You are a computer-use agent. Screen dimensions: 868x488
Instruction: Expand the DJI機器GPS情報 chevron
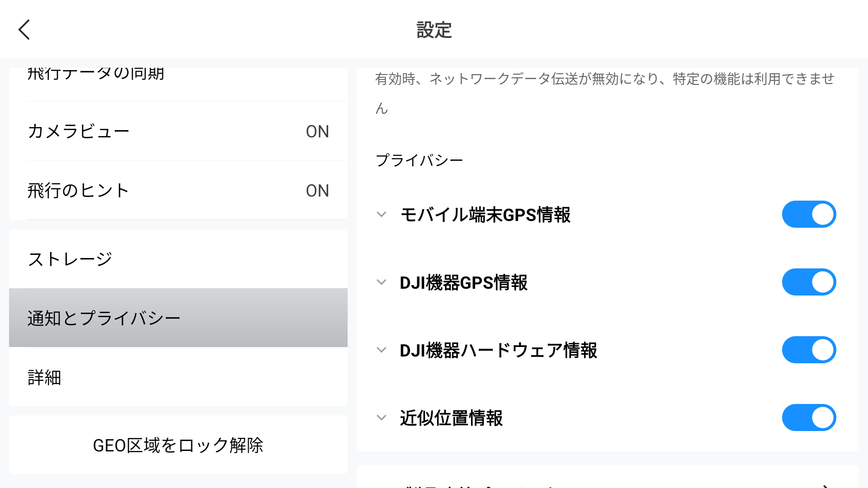(382, 282)
